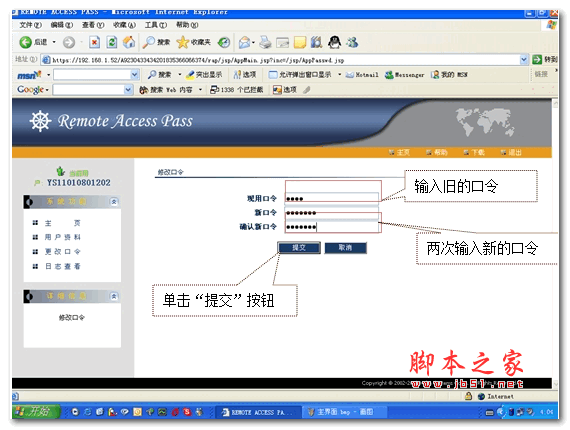
Task: Click the MSN toolbar 搜索 search button
Action: tap(160, 75)
